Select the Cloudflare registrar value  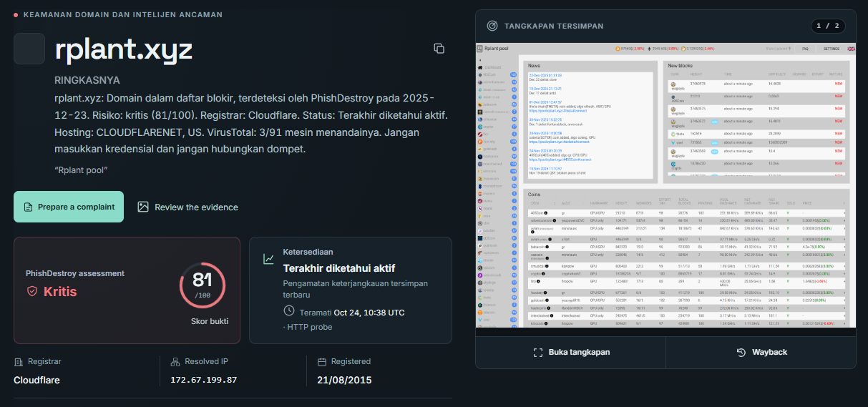point(36,380)
